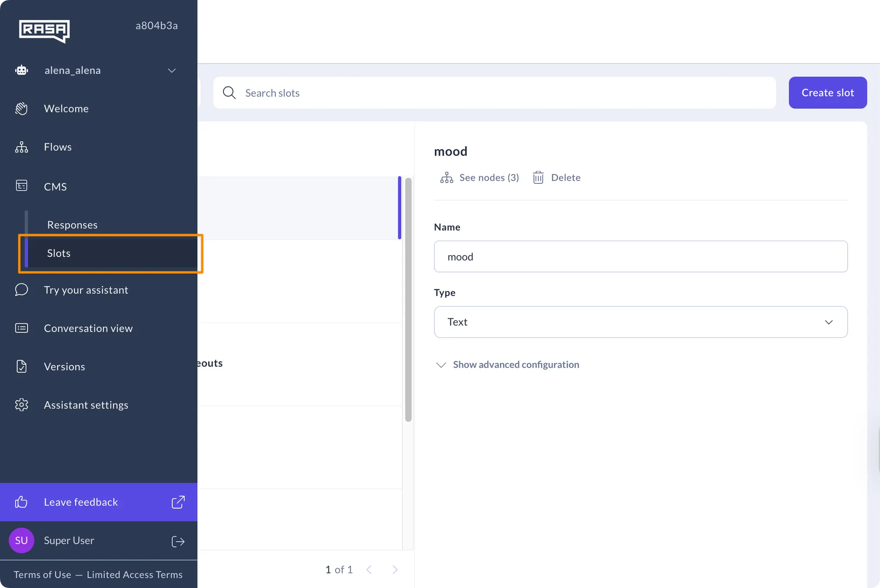This screenshot has width=880, height=588.
Task: Click the log out icon beside Super User
Action: [x=178, y=541]
